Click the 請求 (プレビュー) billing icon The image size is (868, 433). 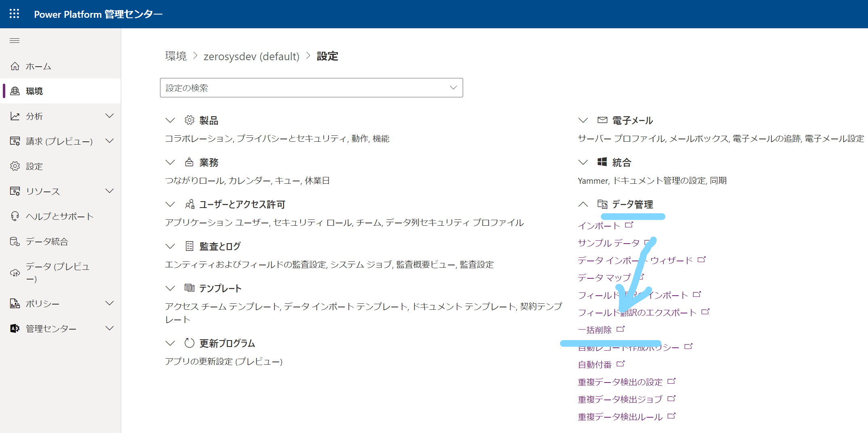coord(15,141)
